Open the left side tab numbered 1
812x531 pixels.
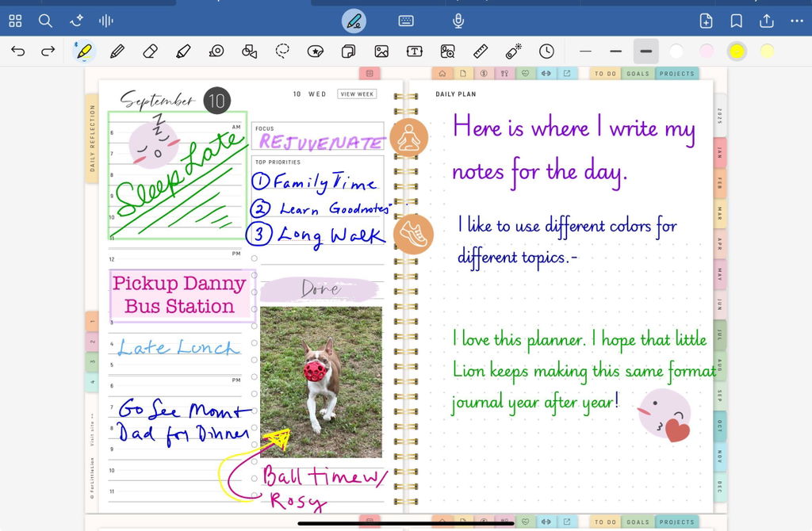92,322
